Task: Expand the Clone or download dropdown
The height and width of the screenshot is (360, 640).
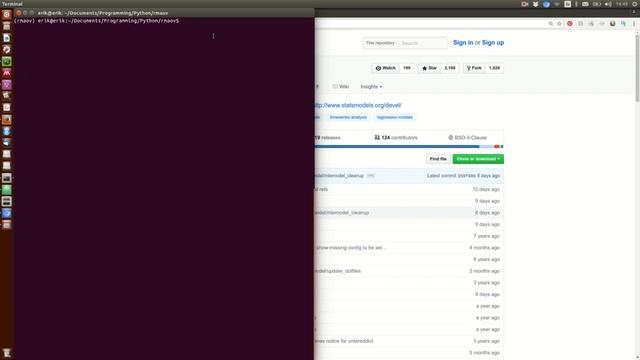Action: point(478,159)
